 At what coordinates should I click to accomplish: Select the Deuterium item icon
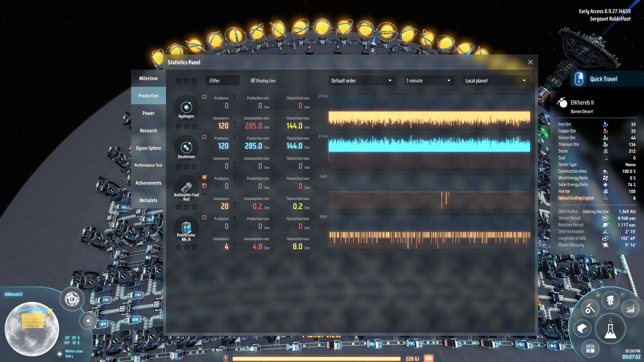(x=186, y=148)
